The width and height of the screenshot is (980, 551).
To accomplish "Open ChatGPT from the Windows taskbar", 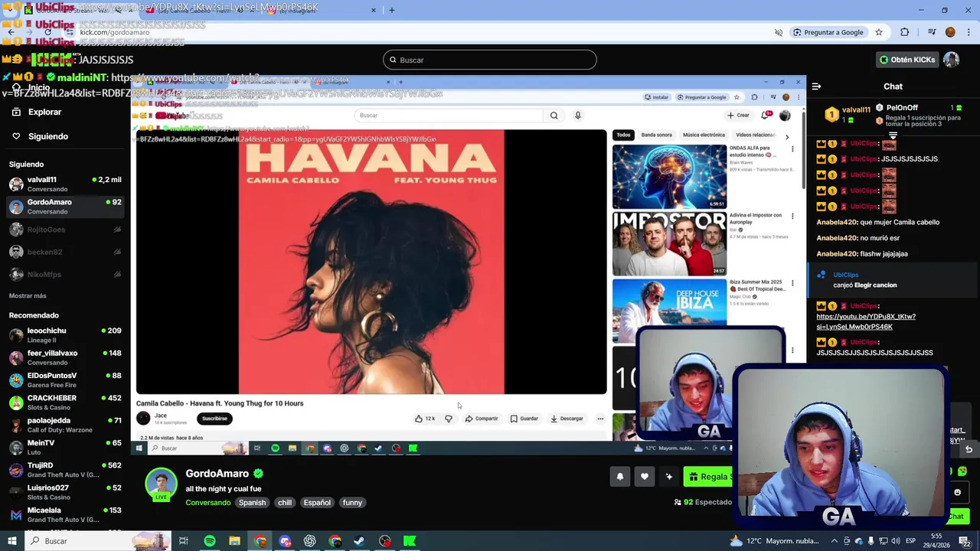I will [x=309, y=541].
